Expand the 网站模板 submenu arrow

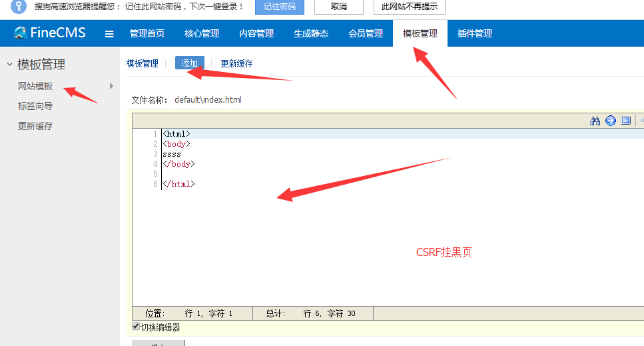pos(111,86)
